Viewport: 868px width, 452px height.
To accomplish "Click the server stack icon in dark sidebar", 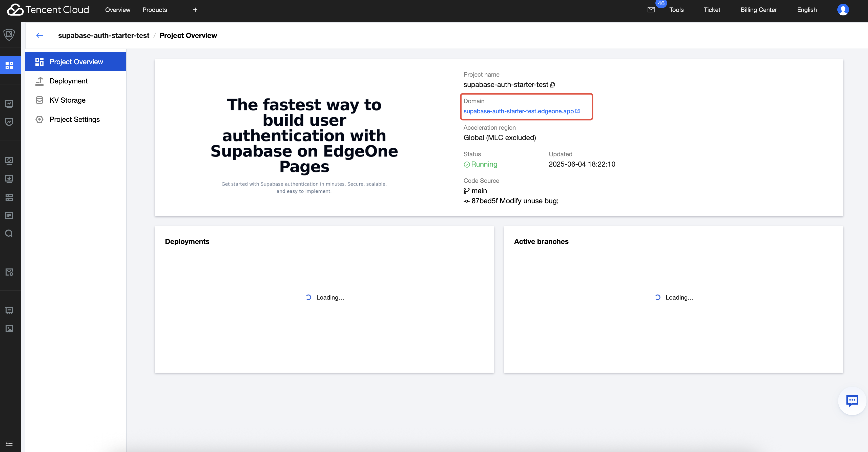I will pos(9,197).
